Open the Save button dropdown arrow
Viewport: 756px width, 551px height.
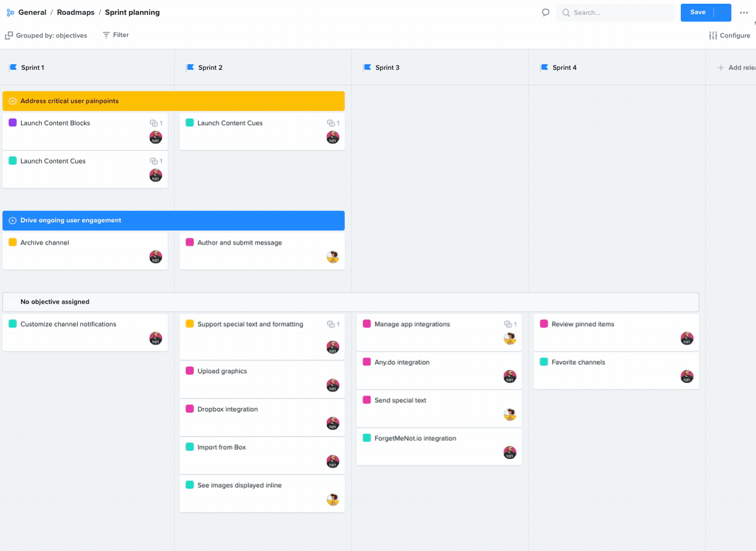pyautogui.click(x=722, y=12)
